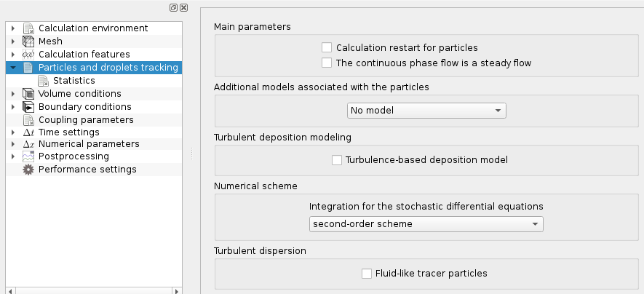This screenshot has height=294, width=644.
Task: Float the tree dock panel
Action: tap(173, 7)
